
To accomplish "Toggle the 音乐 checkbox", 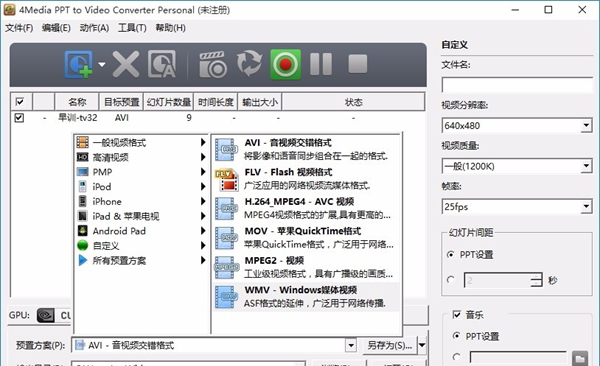I will (456, 314).
